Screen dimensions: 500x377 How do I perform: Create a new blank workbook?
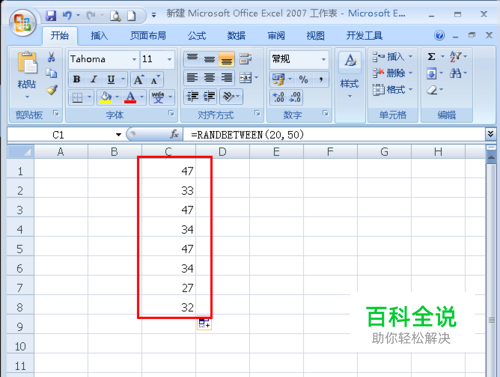(x=132, y=16)
